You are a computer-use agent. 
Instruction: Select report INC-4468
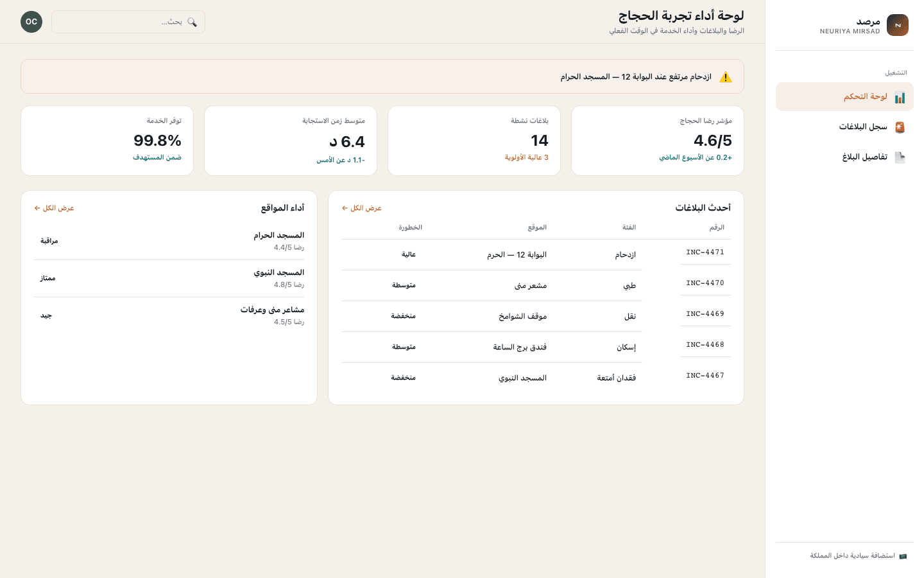pos(705,345)
